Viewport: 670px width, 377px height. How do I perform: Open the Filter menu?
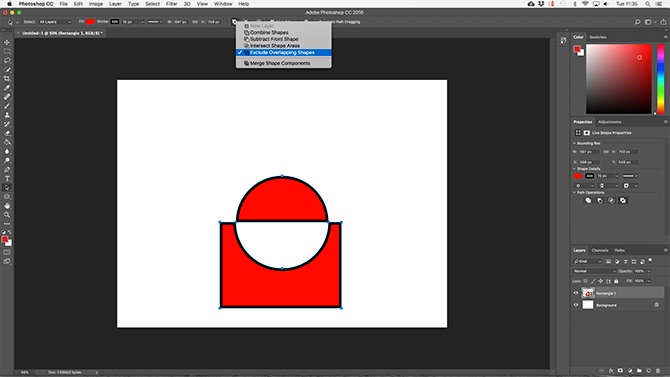click(x=171, y=4)
